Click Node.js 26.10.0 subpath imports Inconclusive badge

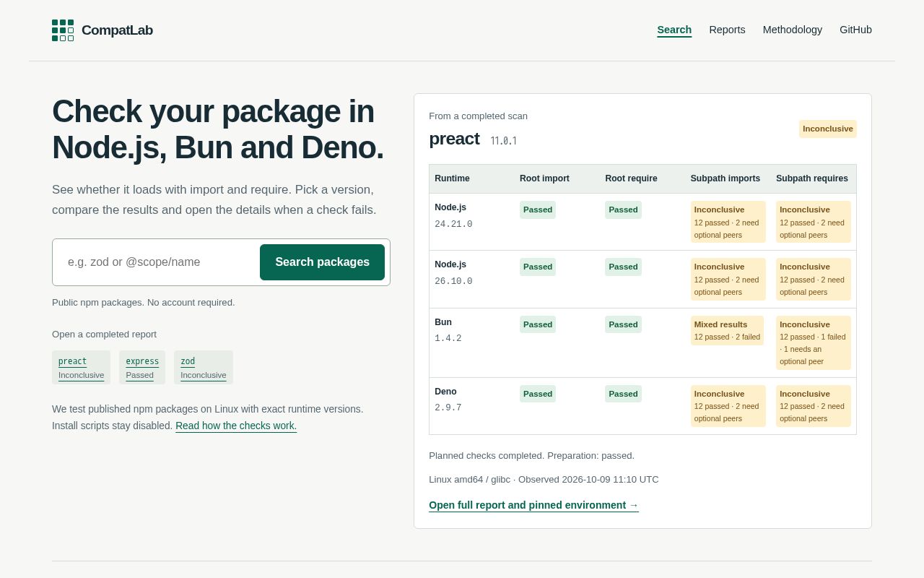728,279
